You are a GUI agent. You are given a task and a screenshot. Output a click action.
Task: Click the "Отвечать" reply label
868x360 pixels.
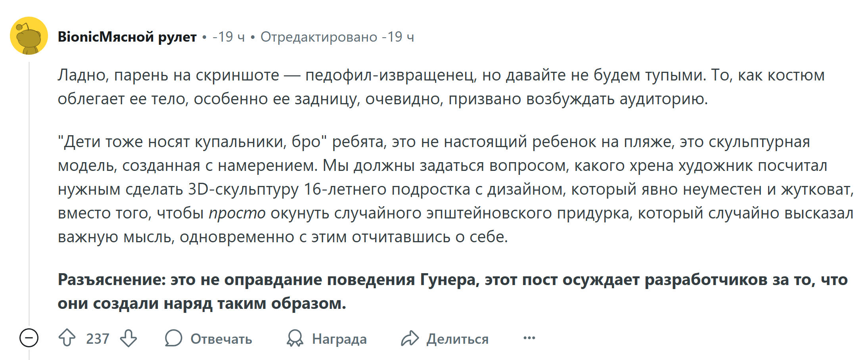tap(221, 339)
